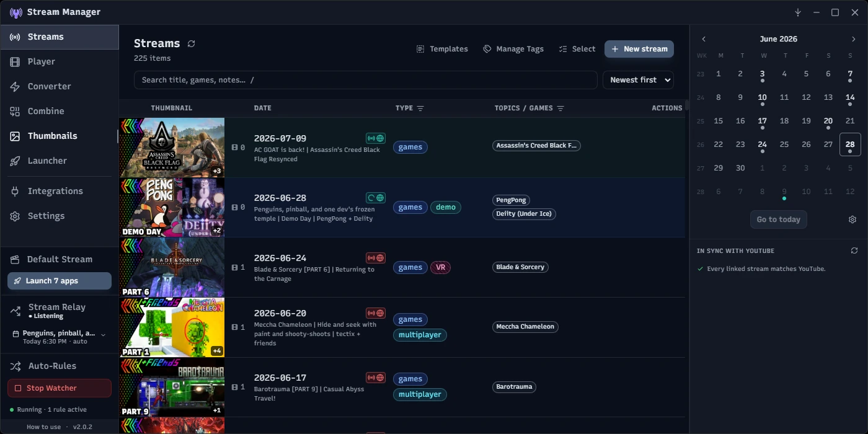This screenshot has height=434, width=868.
Task: Open Templates
Action: point(442,49)
